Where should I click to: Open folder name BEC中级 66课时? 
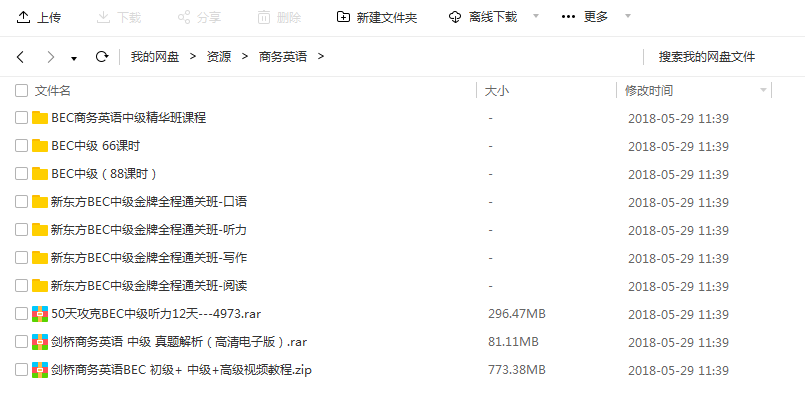coord(95,146)
